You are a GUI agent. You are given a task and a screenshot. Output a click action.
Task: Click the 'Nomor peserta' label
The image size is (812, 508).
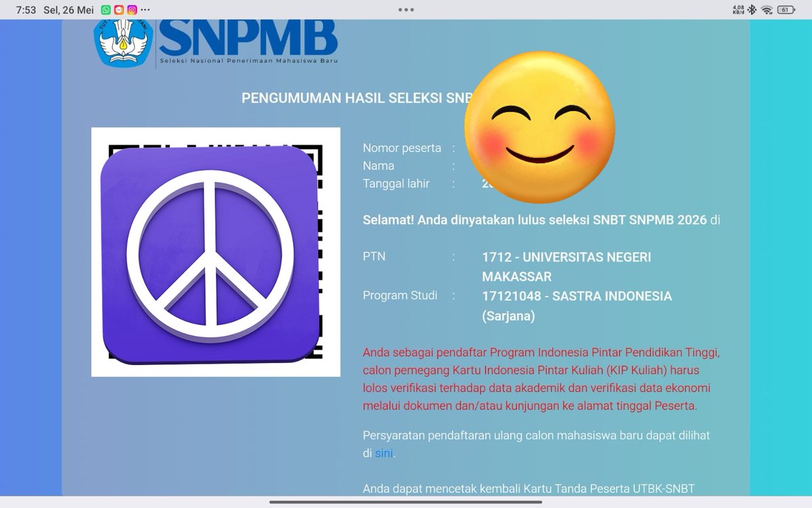click(x=402, y=148)
